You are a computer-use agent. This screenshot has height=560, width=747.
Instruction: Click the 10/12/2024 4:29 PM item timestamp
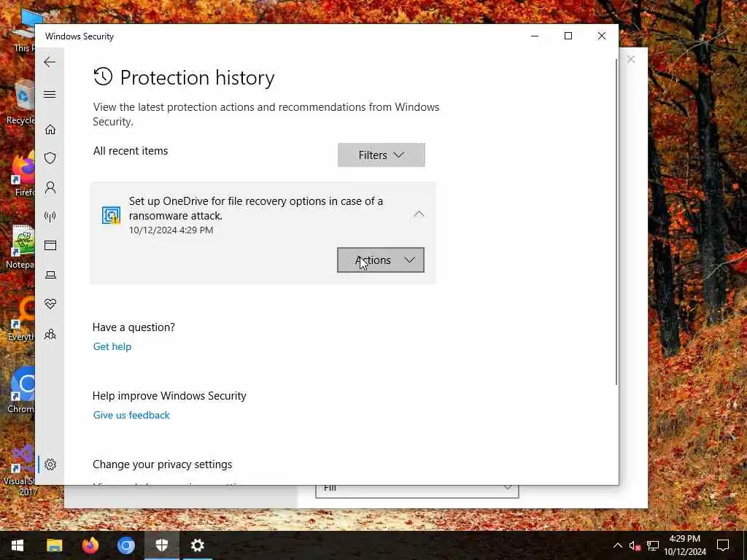(x=171, y=230)
